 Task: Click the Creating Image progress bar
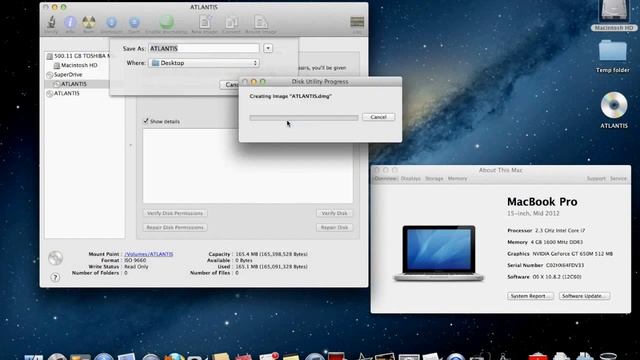[x=304, y=118]
